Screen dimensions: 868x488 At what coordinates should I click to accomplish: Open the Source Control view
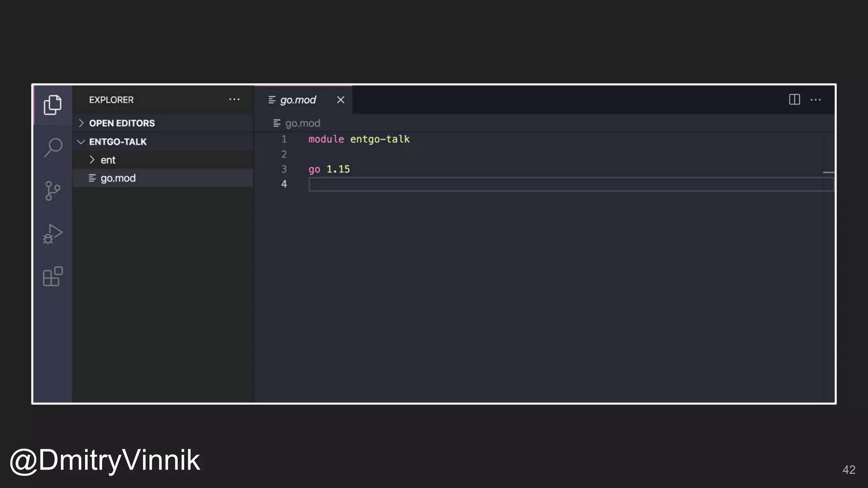click(53, 191)
